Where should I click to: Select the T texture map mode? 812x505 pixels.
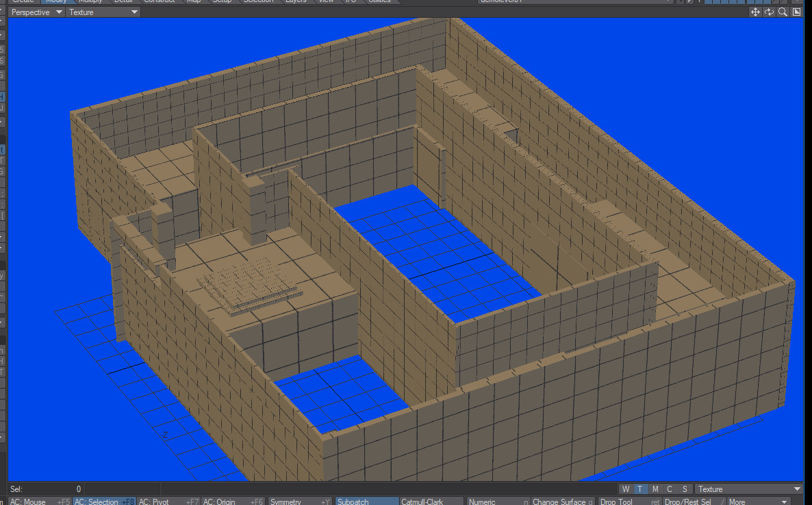tap(640, 489)
